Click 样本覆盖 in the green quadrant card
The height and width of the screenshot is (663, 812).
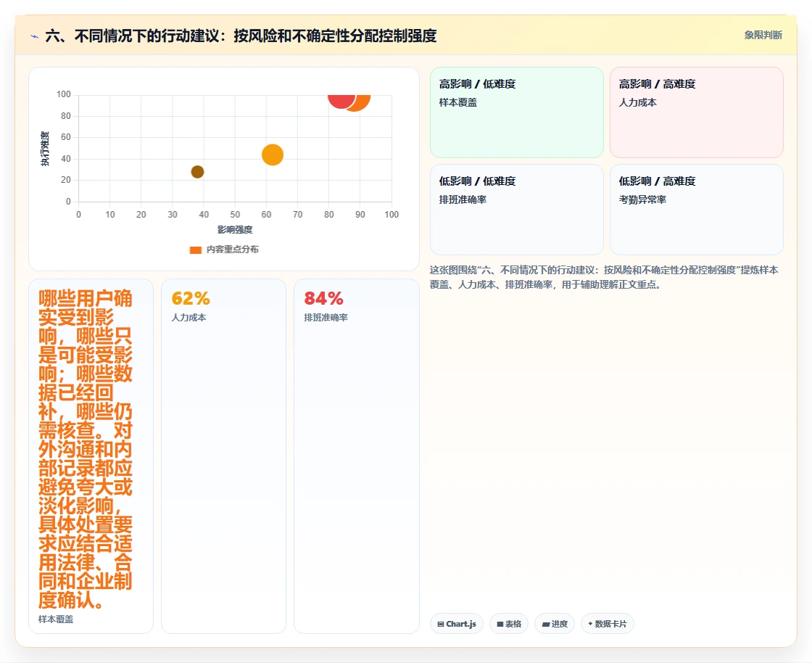457,102
